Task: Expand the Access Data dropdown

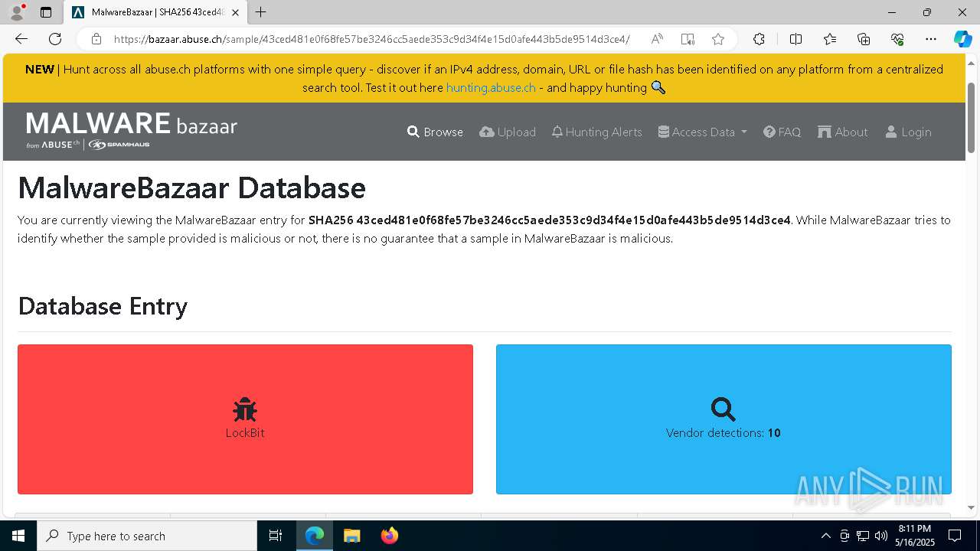Action: (702, 132)
